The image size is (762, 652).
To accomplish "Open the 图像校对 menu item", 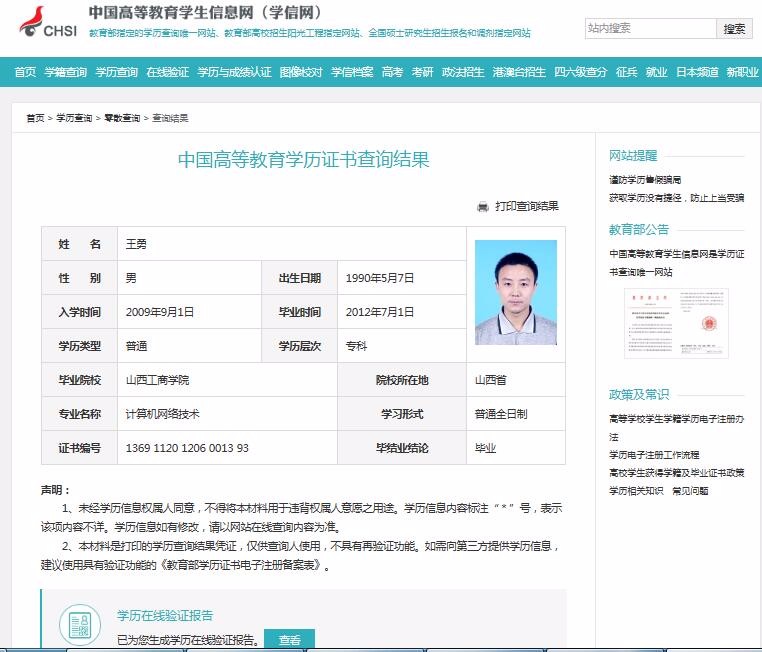I will pyautogui.click(x=301, y=72).
